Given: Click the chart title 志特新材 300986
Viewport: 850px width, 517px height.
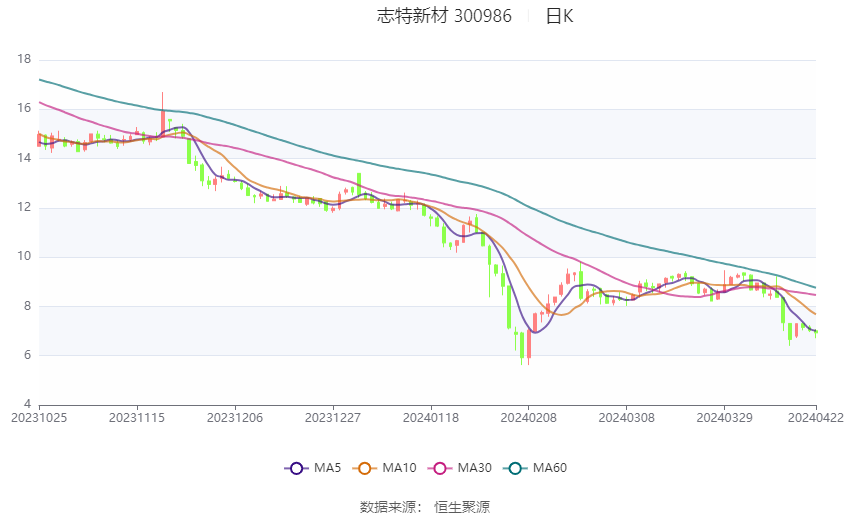Looking at the screenshot, I should [x=444, y=16].
